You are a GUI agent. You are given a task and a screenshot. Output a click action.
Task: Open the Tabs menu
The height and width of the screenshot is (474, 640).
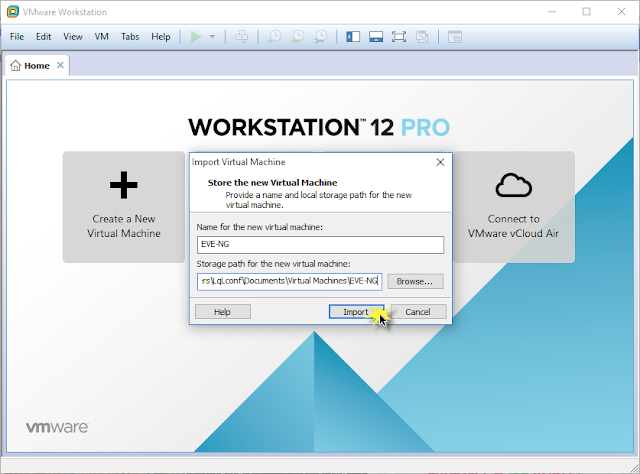point(130,37)
